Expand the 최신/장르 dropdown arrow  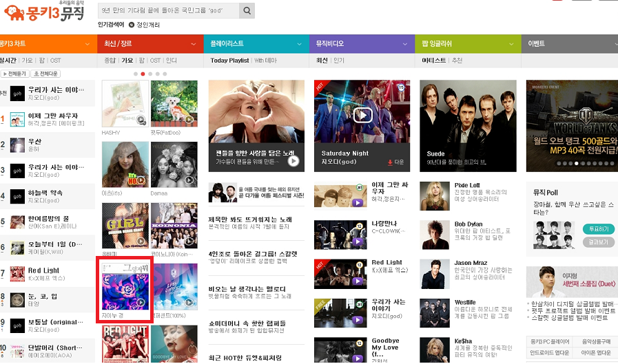(x=194, y=44)
